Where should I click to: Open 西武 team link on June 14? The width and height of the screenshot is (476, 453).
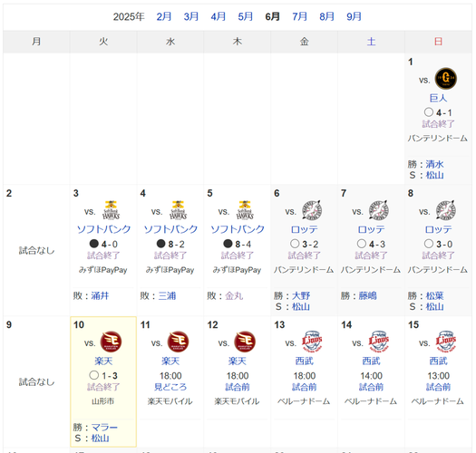[371, 361]
